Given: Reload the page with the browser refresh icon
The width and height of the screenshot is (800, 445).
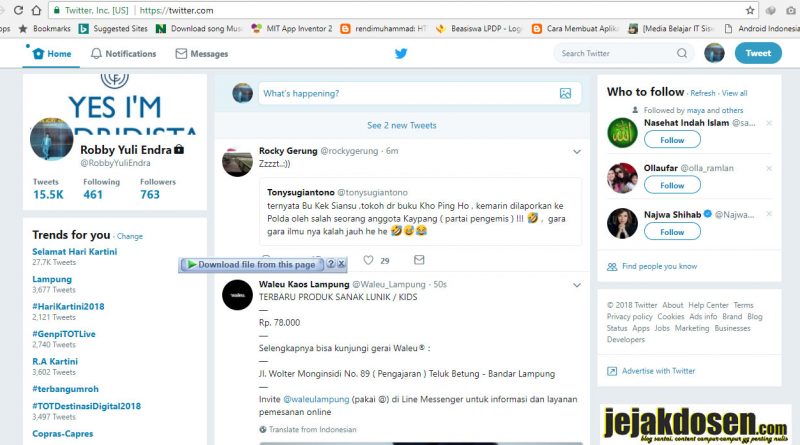Looking at the screenshot, I should point(18,10).
